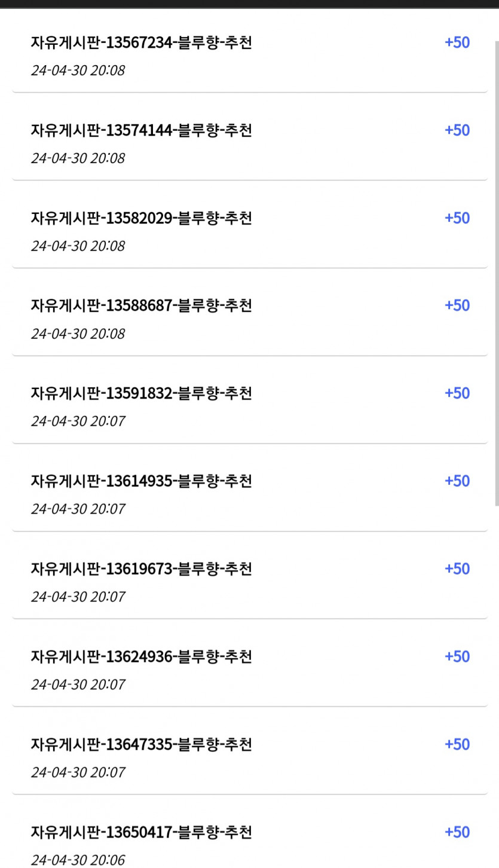Viewport: 499px width, 868px height.
Task: Click the +50 points for entry 13567234
Action: [x=457, y=43]
